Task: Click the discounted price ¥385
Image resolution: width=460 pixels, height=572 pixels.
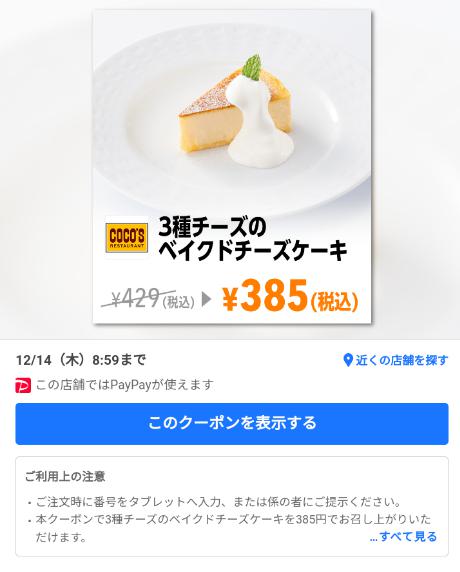Action: tap(265, 295)
